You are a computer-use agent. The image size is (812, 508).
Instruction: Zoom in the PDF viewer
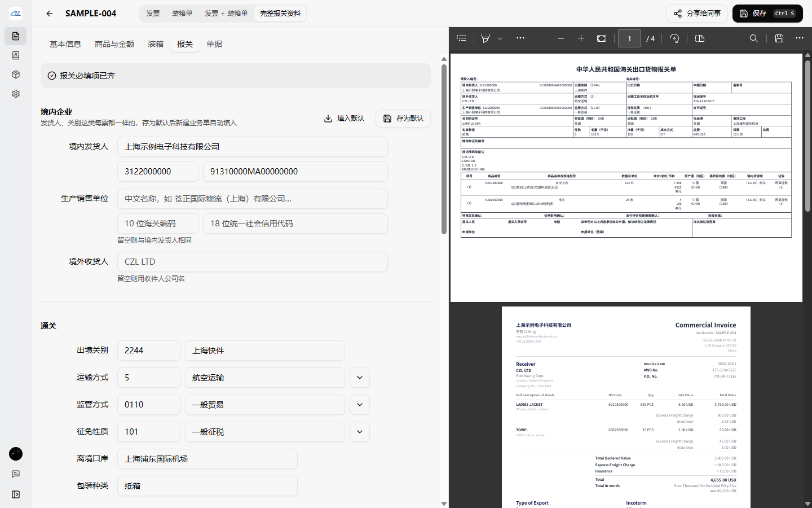click(x=581, y=38)
